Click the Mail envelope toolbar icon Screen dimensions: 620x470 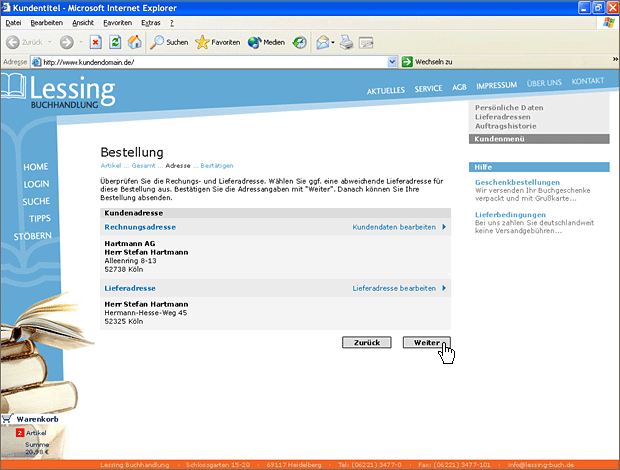click(323, 42)
